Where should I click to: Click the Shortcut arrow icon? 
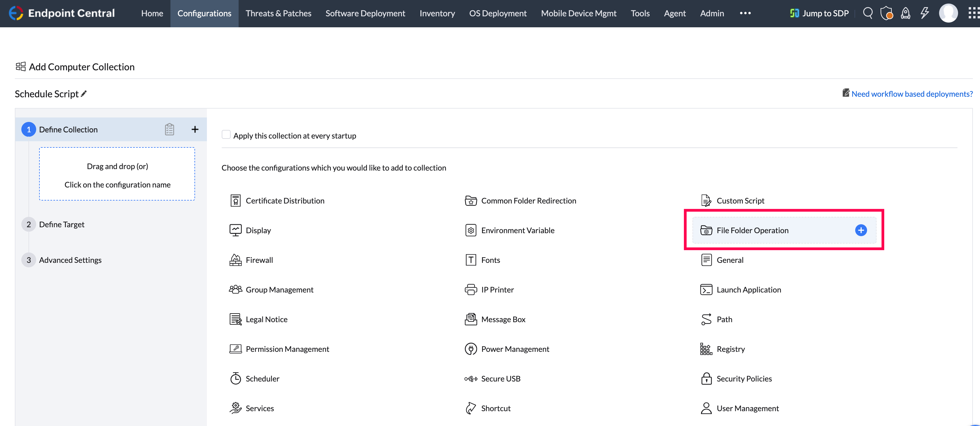471,408
